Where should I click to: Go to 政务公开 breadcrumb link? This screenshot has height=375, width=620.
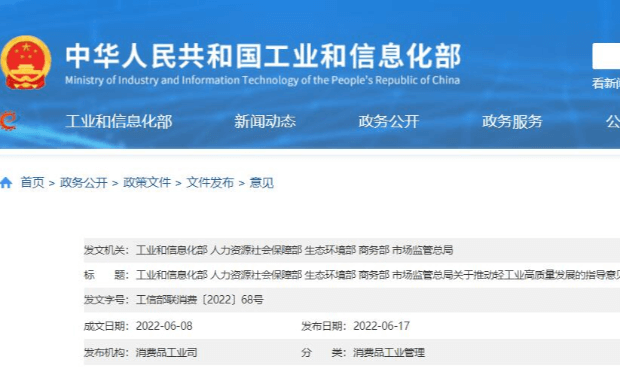coord(83,183)
